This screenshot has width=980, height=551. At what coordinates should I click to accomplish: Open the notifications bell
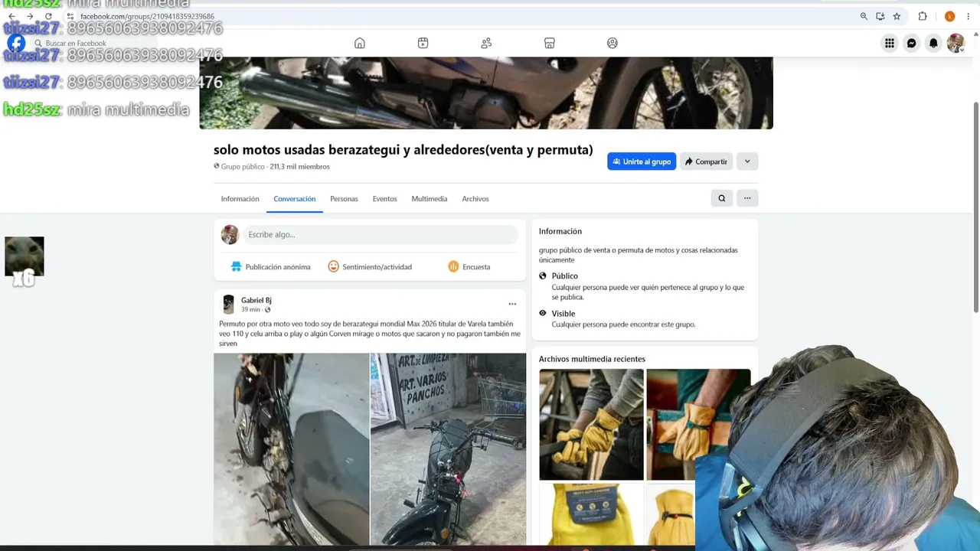point(933,44)
